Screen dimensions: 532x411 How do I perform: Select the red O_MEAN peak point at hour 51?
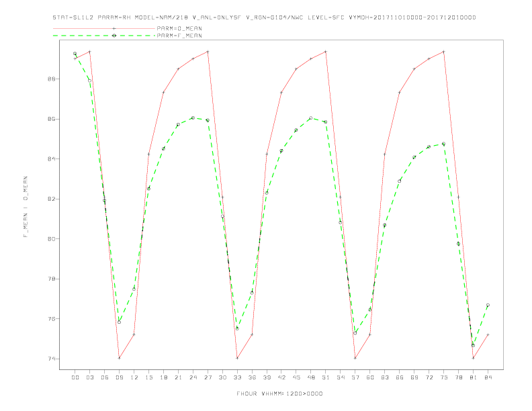tap(326, 52)
